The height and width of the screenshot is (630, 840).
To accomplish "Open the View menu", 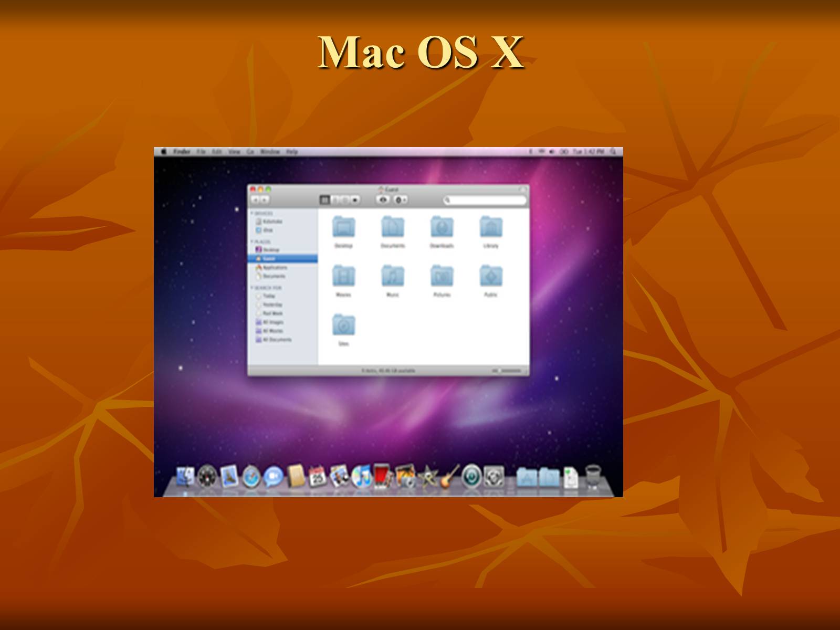I will click(234, 152).
